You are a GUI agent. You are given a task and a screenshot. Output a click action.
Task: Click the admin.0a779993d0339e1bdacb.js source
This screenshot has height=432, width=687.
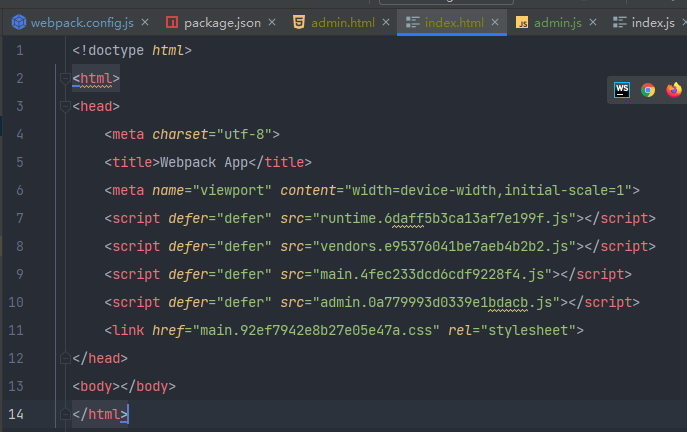436,302
